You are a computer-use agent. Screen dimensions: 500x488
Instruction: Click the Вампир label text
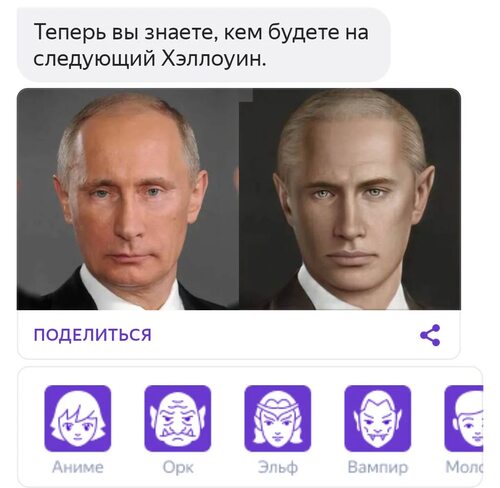[x=378, y=468]
